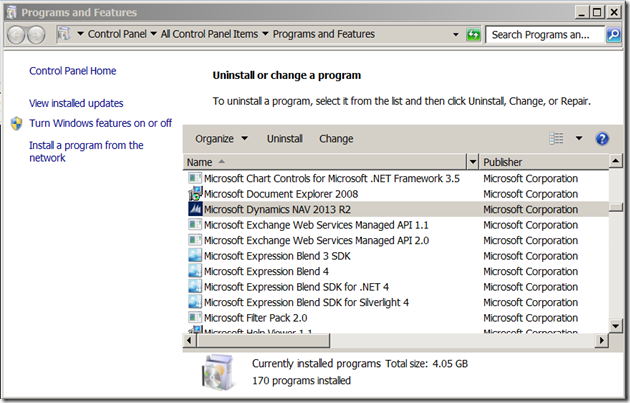Click the installed programs disc box icon
Image resolution: width=630 pixels, height=403 pixels.
click(x=217, y=372)
